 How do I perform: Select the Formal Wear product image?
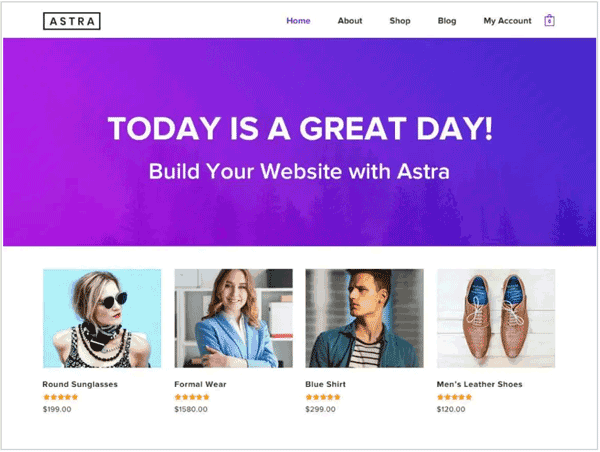point(234,319)
